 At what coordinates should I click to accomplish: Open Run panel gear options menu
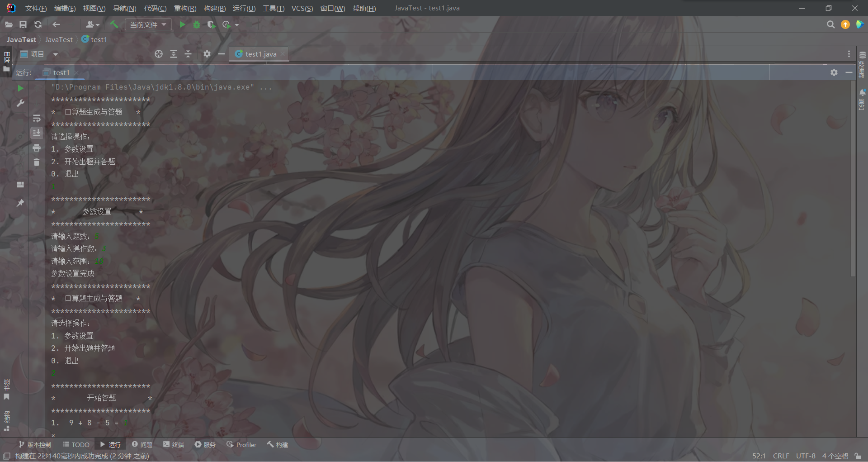pos(834,72)
